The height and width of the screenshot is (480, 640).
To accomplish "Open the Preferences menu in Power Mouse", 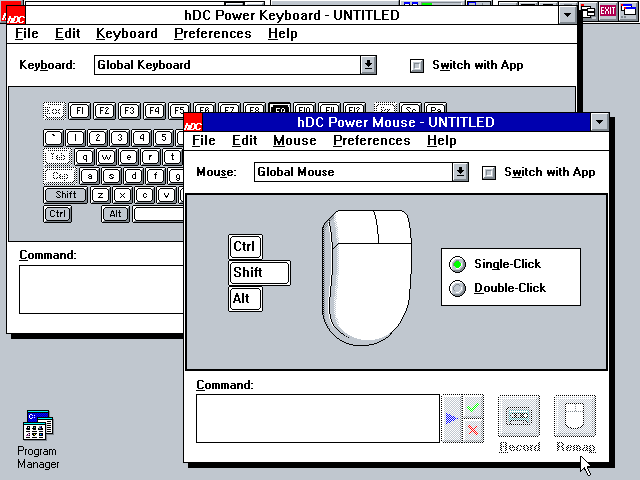I will (371, 140).
